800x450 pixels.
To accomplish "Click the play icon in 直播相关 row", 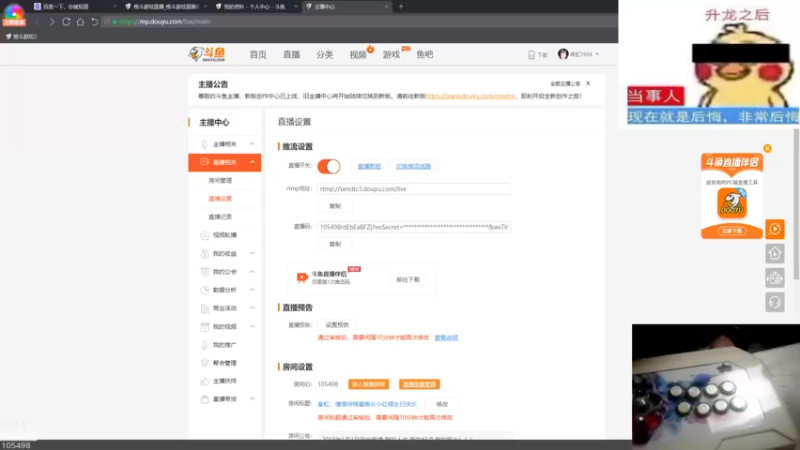I will click(205, 162).
